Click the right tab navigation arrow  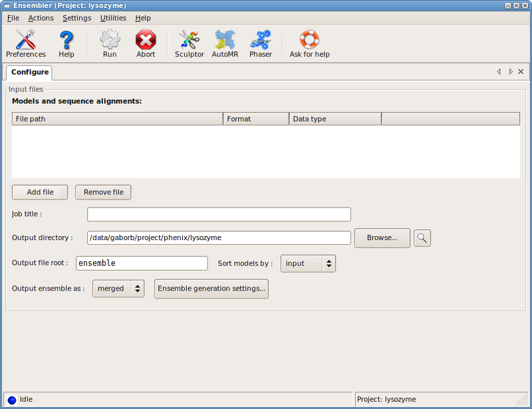coord(510,71)
